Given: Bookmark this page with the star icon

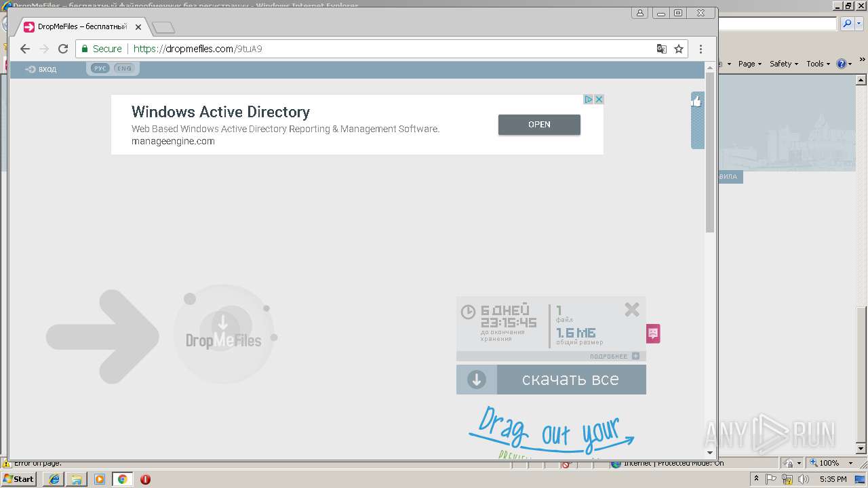Looking at the screenshot, I should tap(679, 49).
